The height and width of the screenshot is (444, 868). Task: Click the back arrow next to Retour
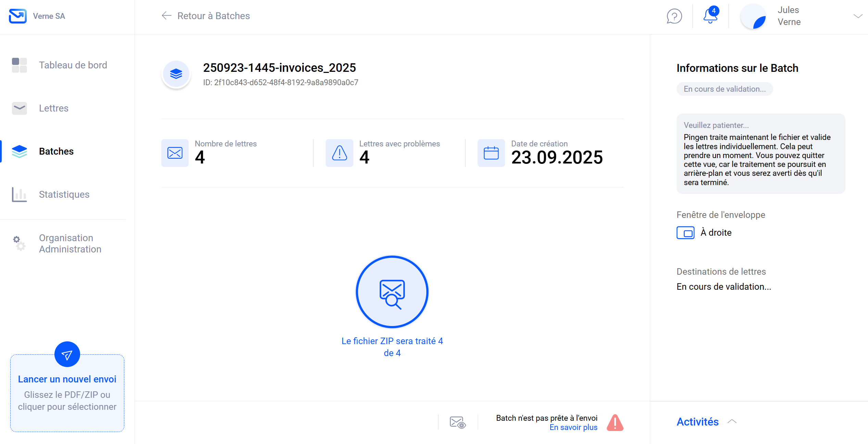[166, 16]
